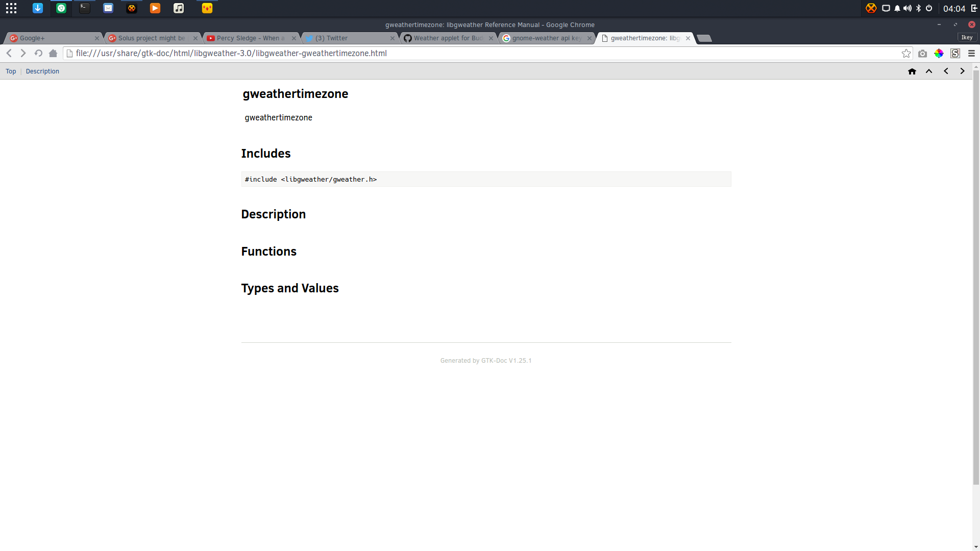
Task: Open the color wheel extension
Action: [x=939, y=53]
